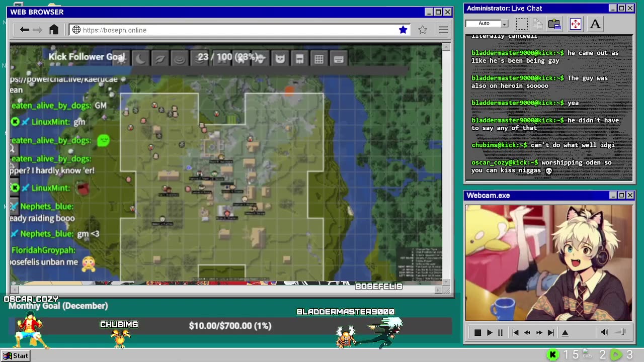Image resolution: width=644 pixels, height=362 pixels.
Task: Click 'LinuxMint: gm' chat message
Action: click(x=48, y=122)
